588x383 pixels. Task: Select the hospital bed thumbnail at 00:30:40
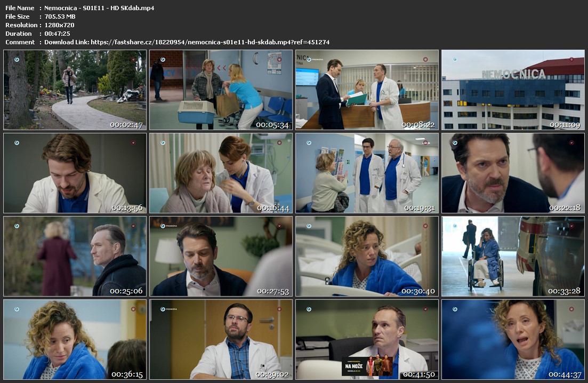[x=367, y=256]
